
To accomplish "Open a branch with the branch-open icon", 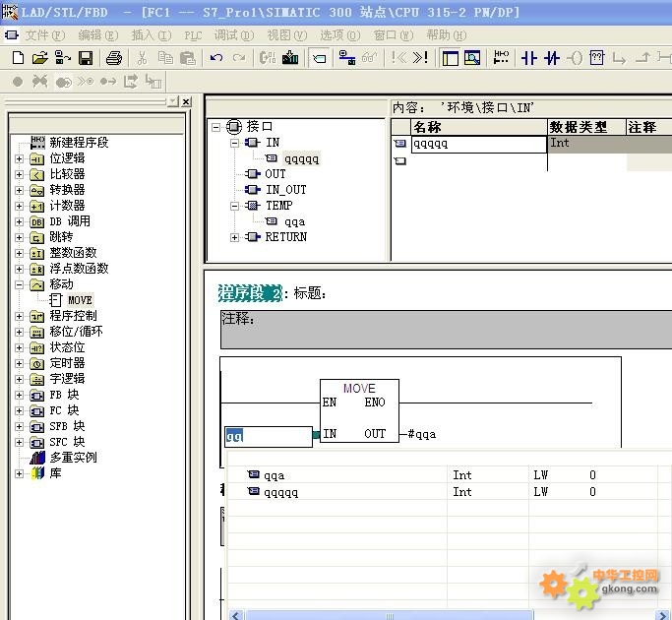I will tap(619, 57).
